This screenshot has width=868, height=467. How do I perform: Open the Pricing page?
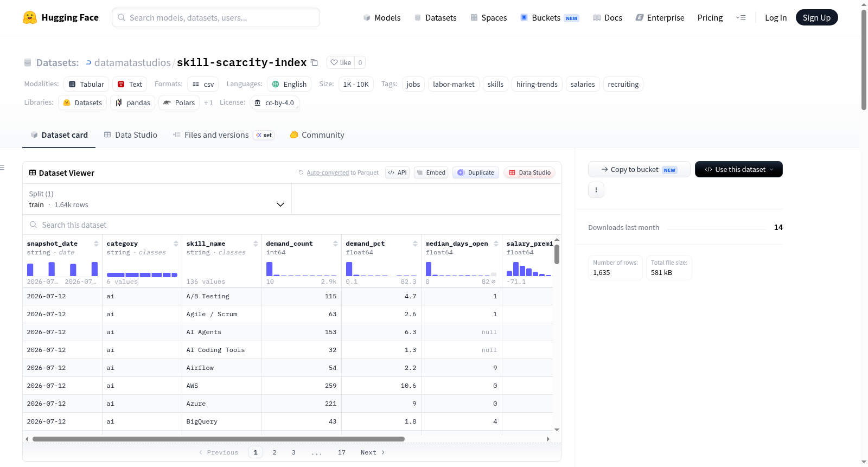pos(710,17)
